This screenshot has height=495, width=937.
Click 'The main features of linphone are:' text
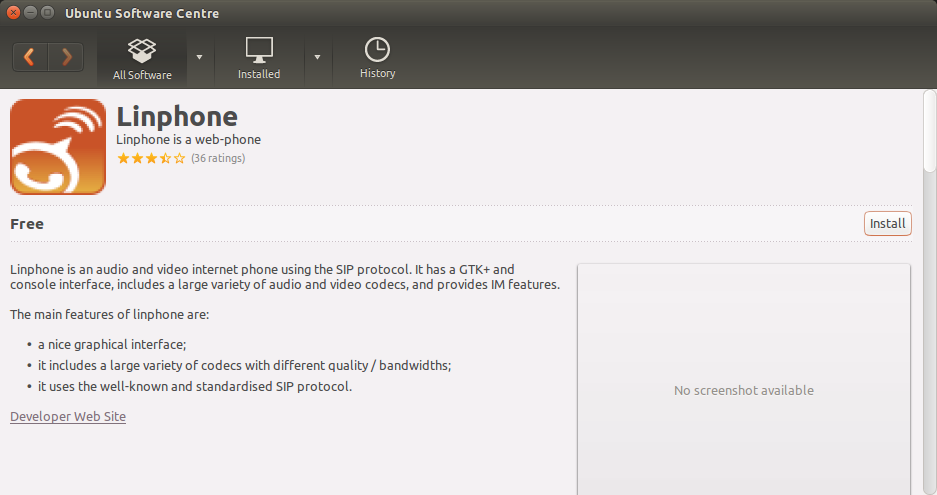coord(109,314)
